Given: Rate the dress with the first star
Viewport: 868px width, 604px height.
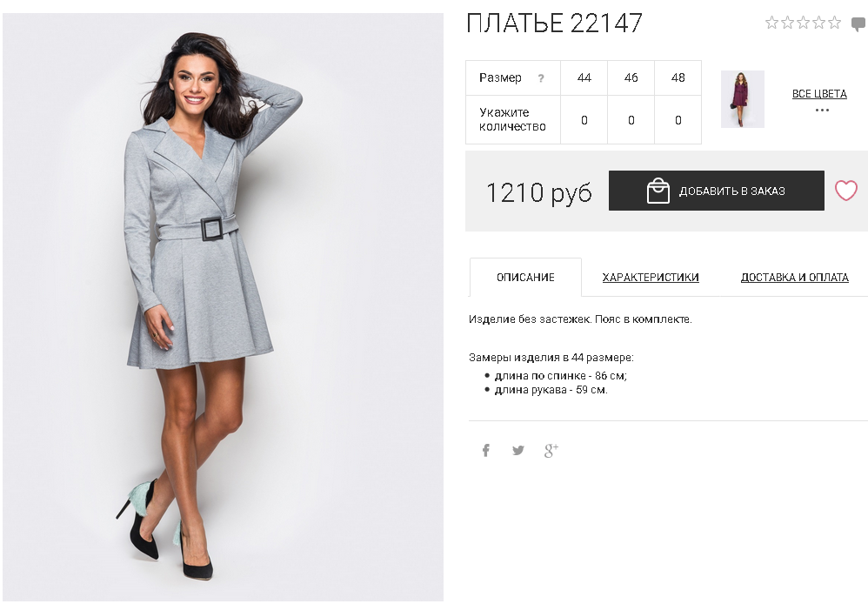Looking at the screenshot, I should coord(771,23).
